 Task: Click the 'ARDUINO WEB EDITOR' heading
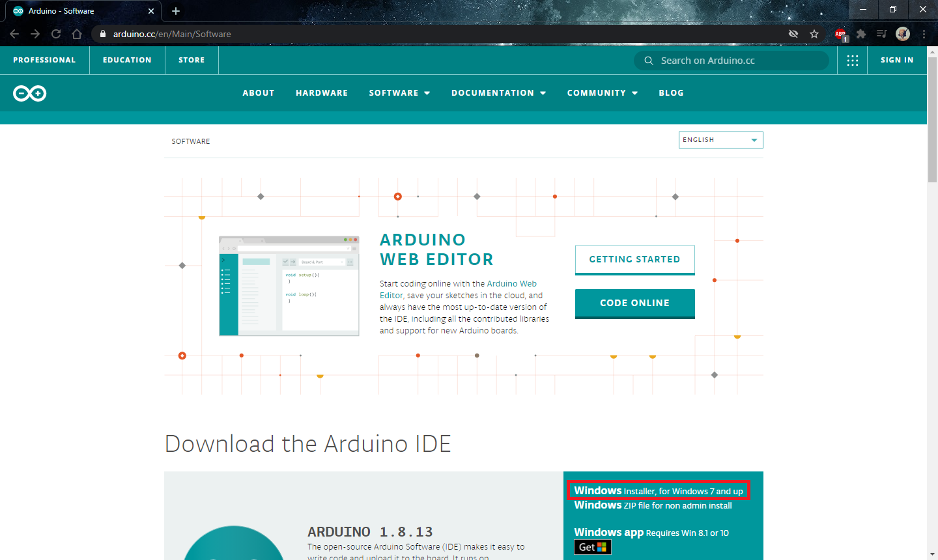tap(436, 249)
